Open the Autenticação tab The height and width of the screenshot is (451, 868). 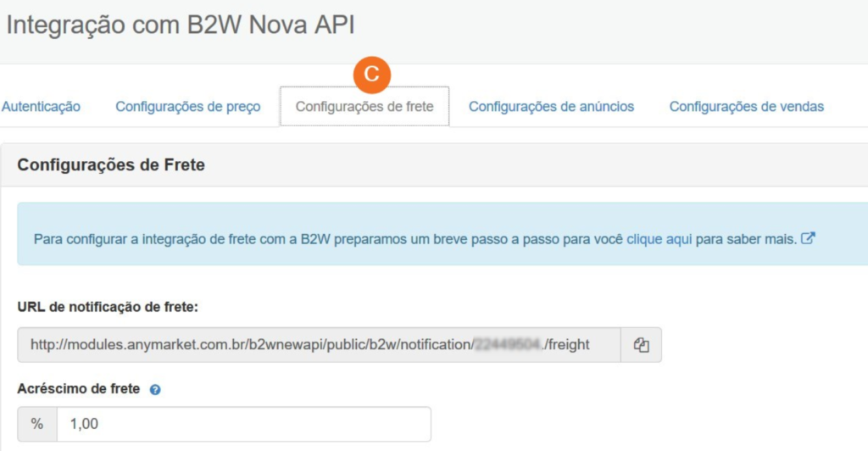click(x=41, y=106)
